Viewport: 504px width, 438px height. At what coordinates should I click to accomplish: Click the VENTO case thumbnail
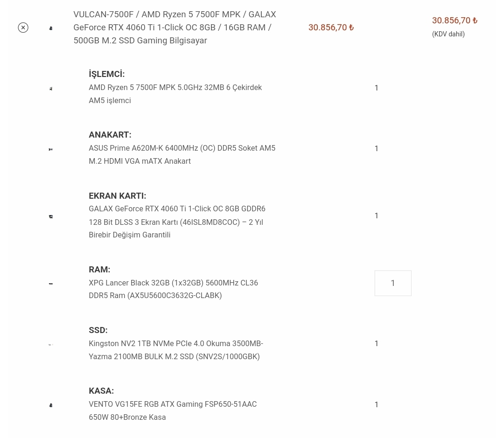(x=51, y=405)
